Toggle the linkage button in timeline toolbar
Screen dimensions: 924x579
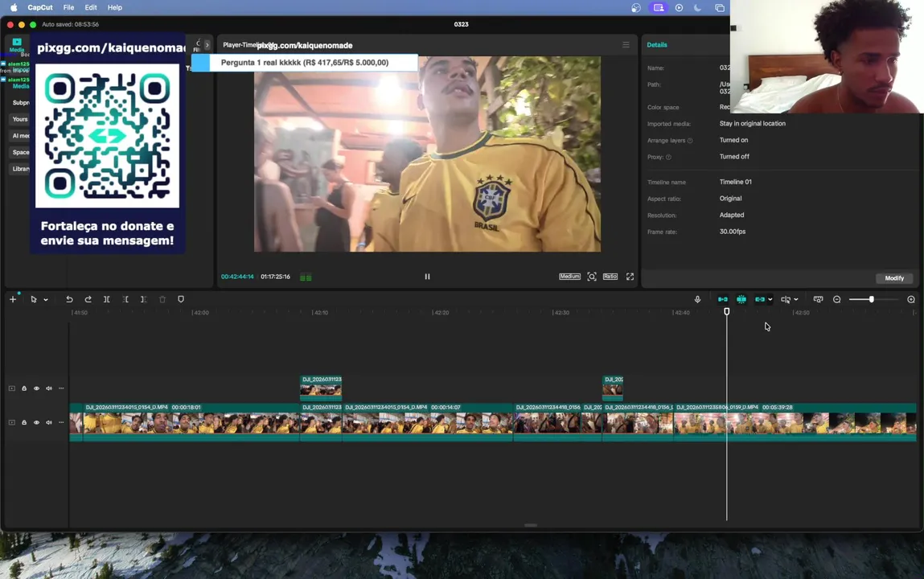(x=760, y=299)
